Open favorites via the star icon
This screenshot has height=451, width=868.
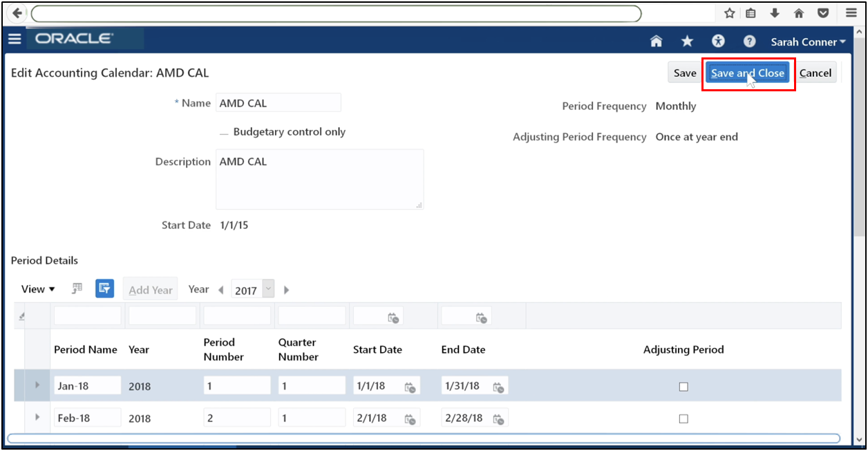(687, 41)
